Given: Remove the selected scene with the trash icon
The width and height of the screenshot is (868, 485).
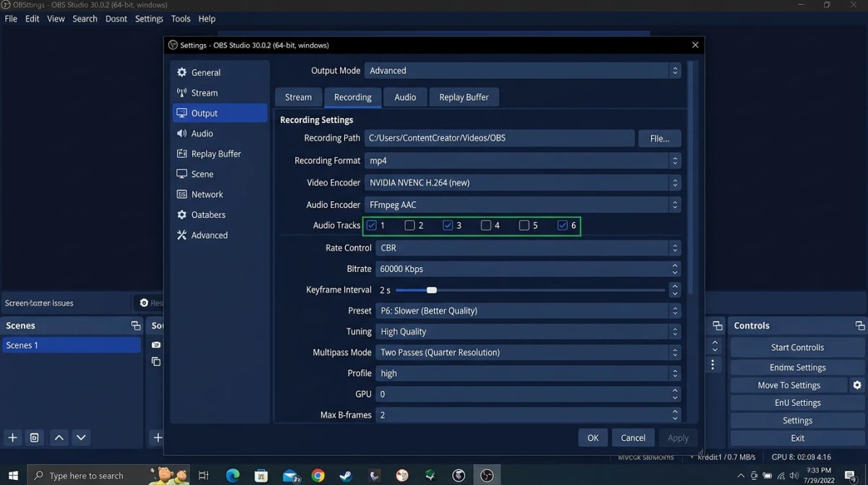Looking at the screenshot, I should 34,437.
